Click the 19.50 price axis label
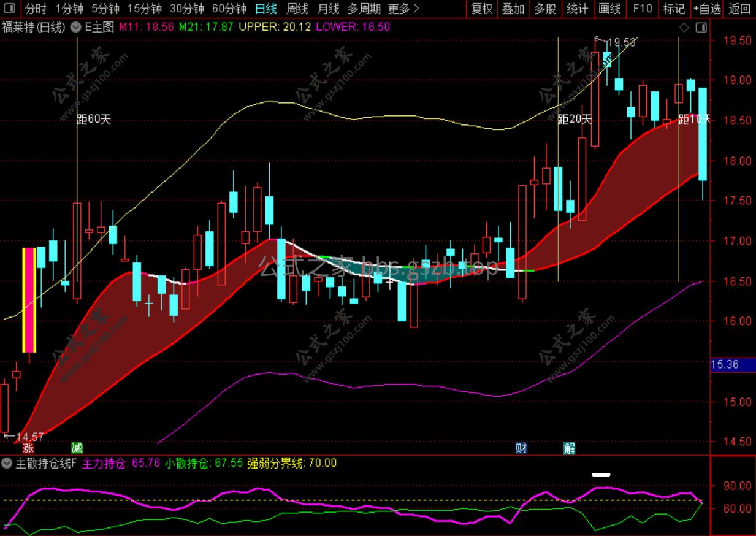This screenshot has height=536, width=756. point(738,40)
